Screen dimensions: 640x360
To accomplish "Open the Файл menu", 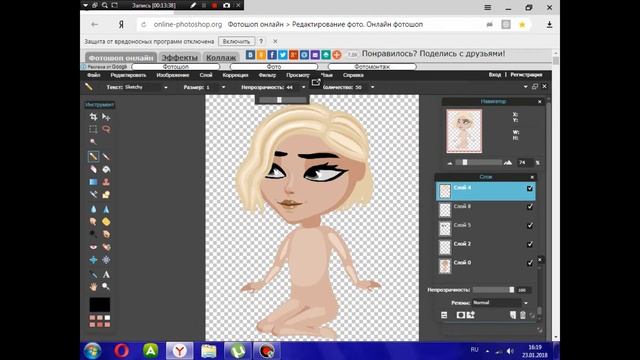I will pyautogui.click(x=93, y=75).
